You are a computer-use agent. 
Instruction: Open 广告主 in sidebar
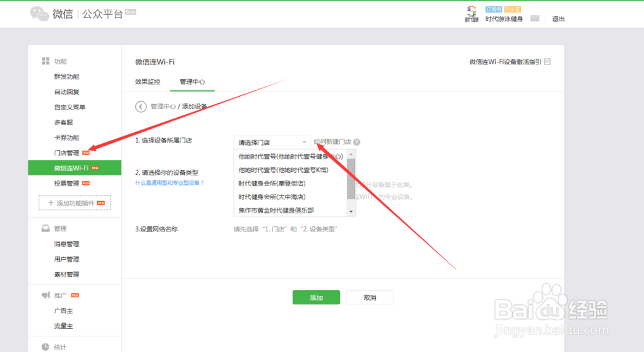pos(63,311)
